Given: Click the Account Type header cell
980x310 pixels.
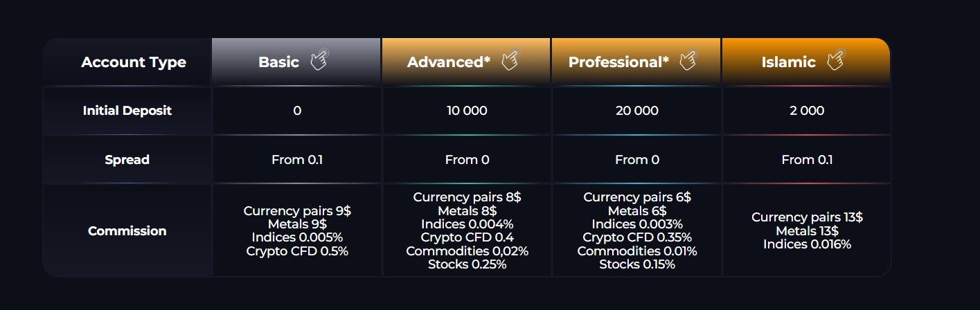Looking at the screenshot, I should (x=134, y=62).
